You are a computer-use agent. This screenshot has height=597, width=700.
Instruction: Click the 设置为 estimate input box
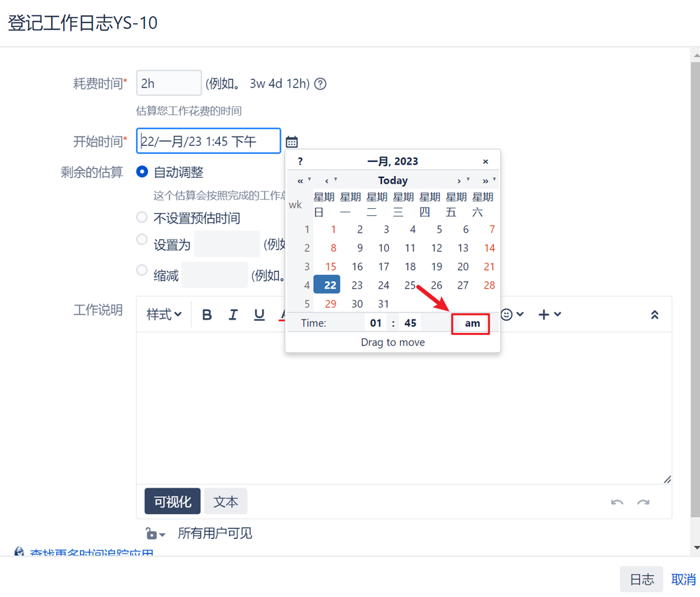[227, 244]
